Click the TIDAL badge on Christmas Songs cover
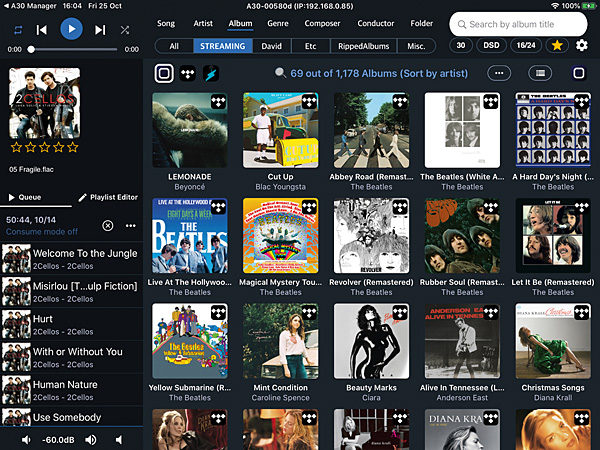The image size is (600, 450). point(582,313)
